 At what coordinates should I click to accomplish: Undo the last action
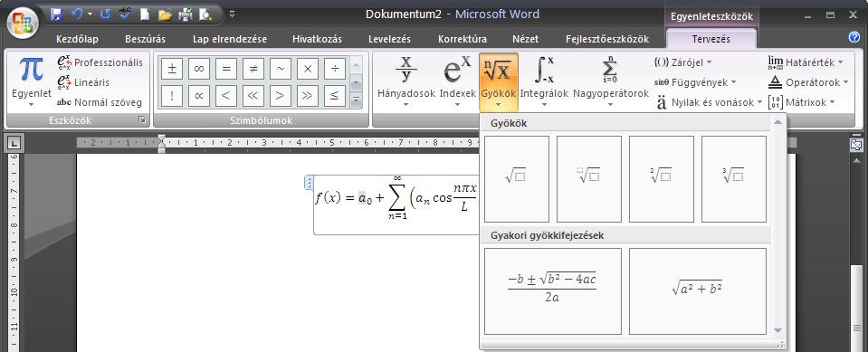click(76, 14)
